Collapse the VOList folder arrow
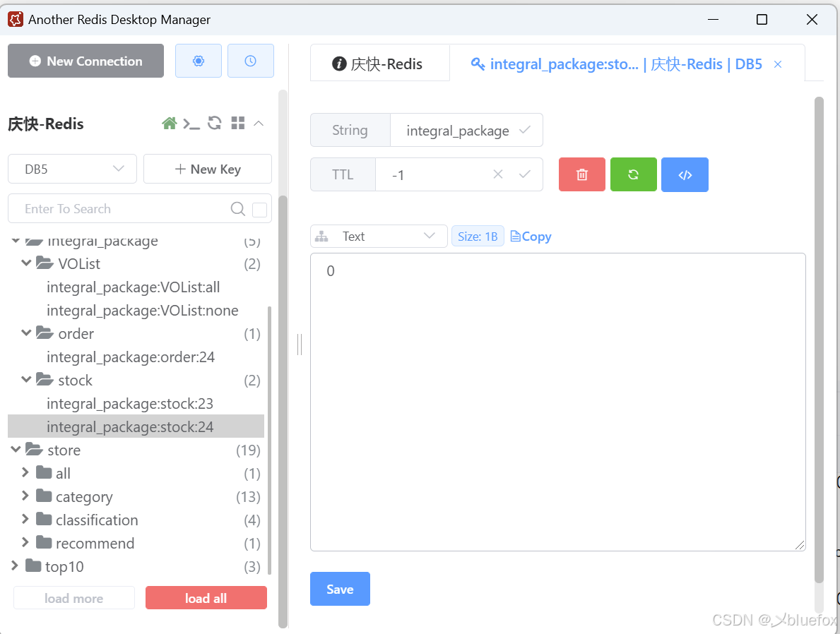 click(25, 263)
